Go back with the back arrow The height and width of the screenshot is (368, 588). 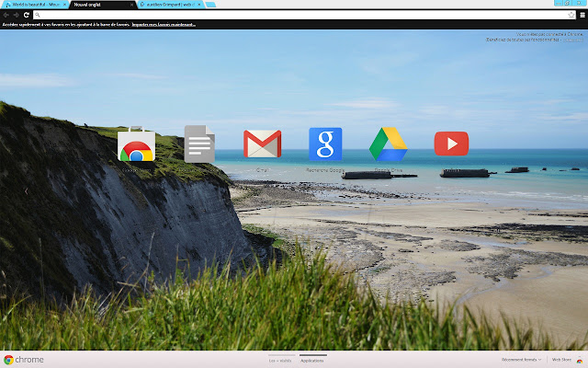(6, 15)
